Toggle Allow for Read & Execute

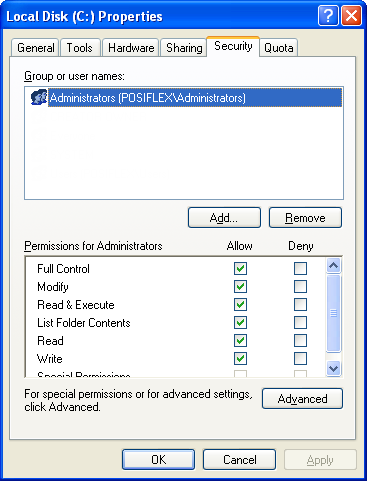tap(240, 304)
